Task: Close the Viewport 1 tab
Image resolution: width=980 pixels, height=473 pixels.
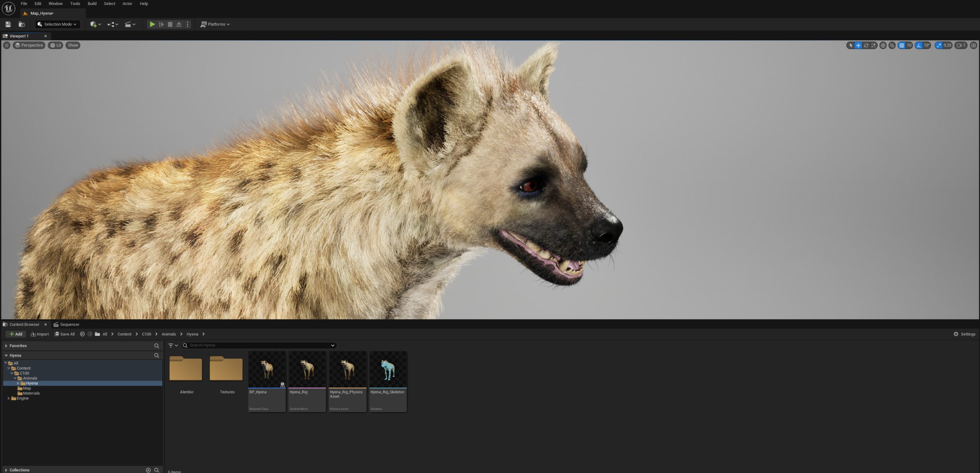Action: [46, 36]
